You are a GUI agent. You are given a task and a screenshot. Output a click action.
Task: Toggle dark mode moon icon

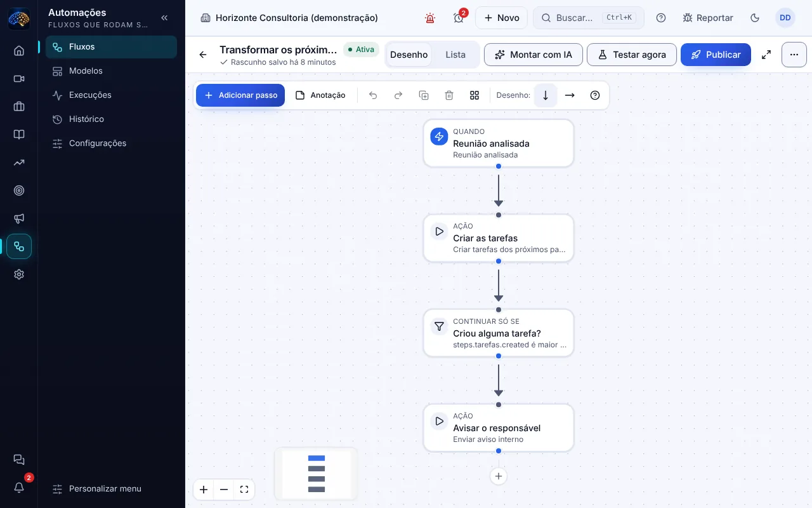pos(755,18)
